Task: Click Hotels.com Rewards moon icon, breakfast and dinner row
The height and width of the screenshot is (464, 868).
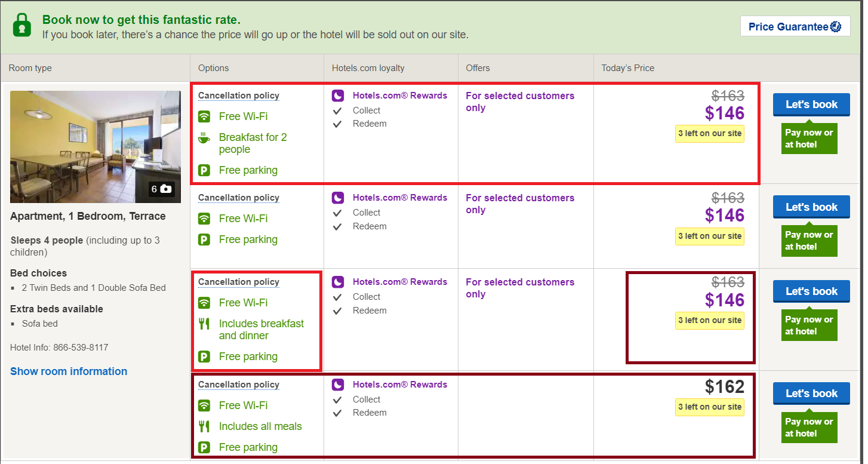Action: pyautogui.click(x=338, y=282)
